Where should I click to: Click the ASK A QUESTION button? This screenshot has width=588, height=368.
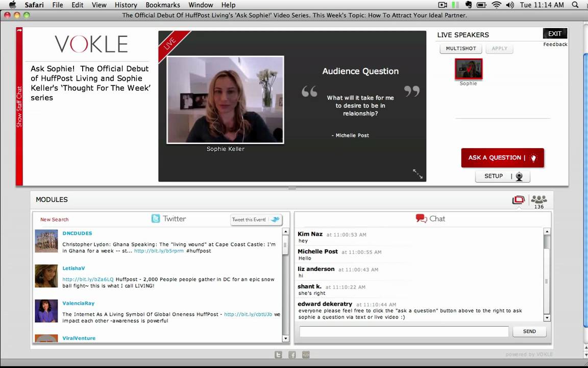pyautogui.click(x=502, y=158)
